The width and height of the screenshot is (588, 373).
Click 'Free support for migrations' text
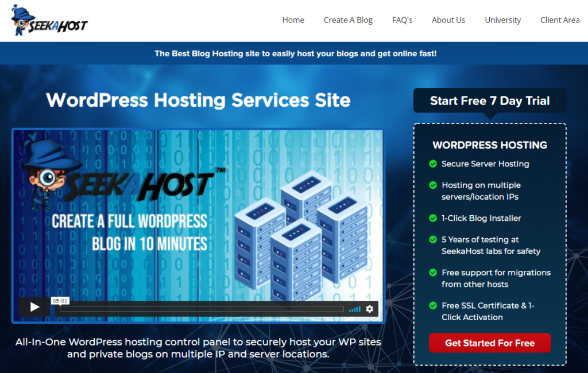[496, 278]
